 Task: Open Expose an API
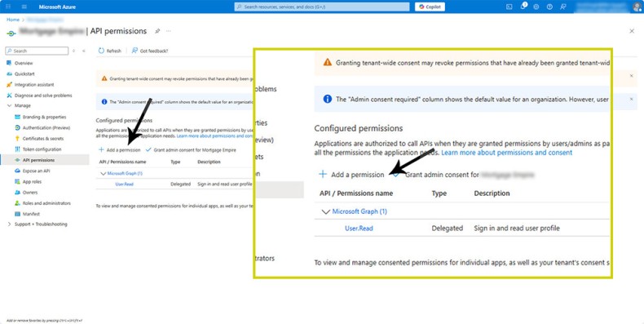[36, 171]
